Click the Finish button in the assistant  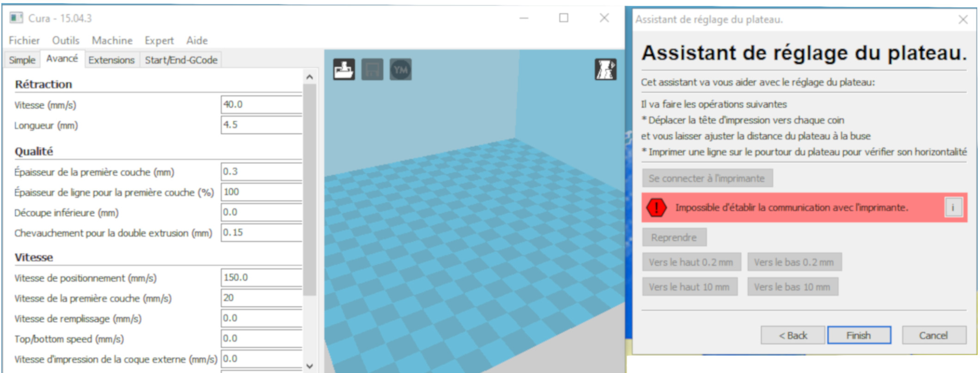[x=859, y=335]
